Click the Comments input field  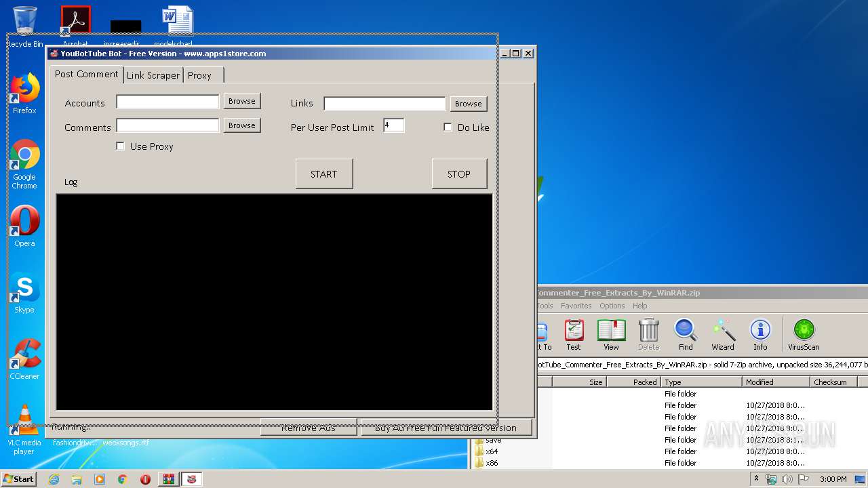point(167,125)
